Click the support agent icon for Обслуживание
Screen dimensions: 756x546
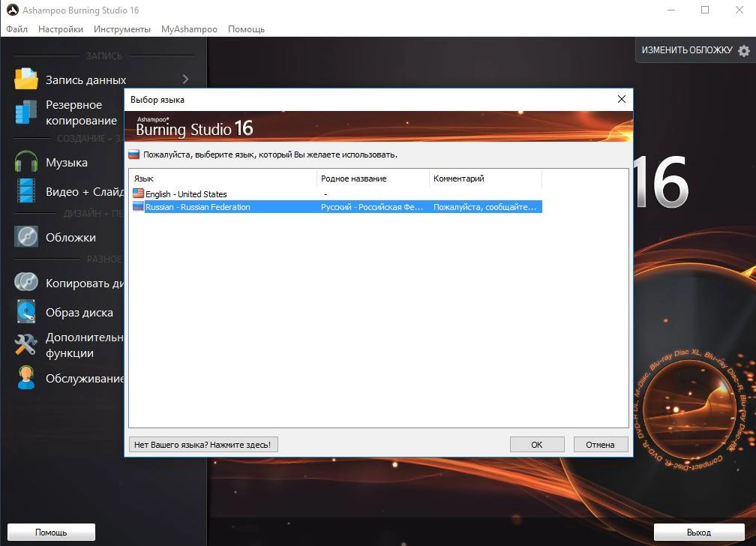[26, 378]
